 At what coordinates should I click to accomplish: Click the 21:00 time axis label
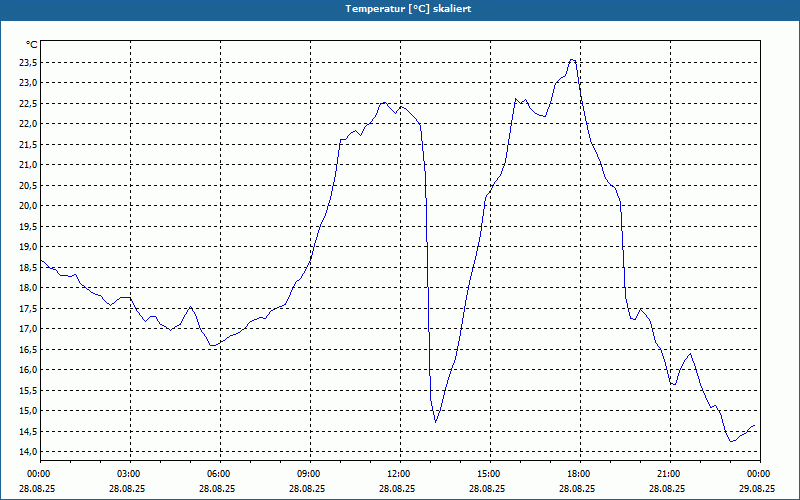pos(670,474)
